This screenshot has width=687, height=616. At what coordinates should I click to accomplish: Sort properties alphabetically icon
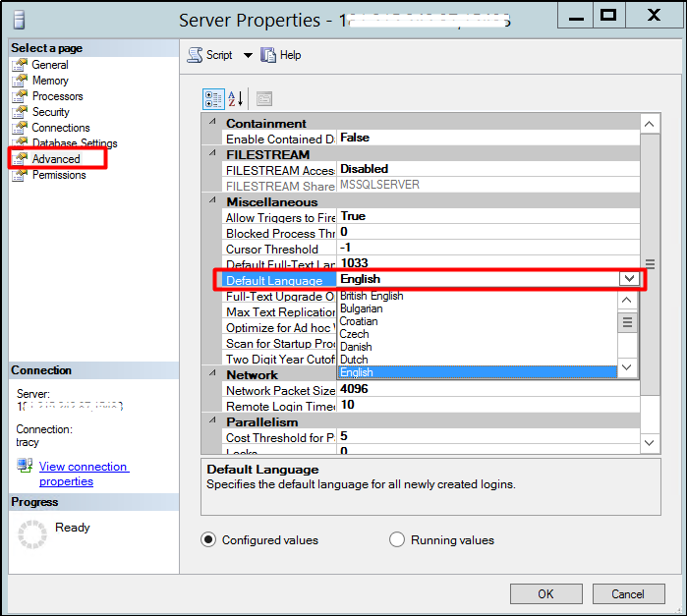[x=236, y=98]
